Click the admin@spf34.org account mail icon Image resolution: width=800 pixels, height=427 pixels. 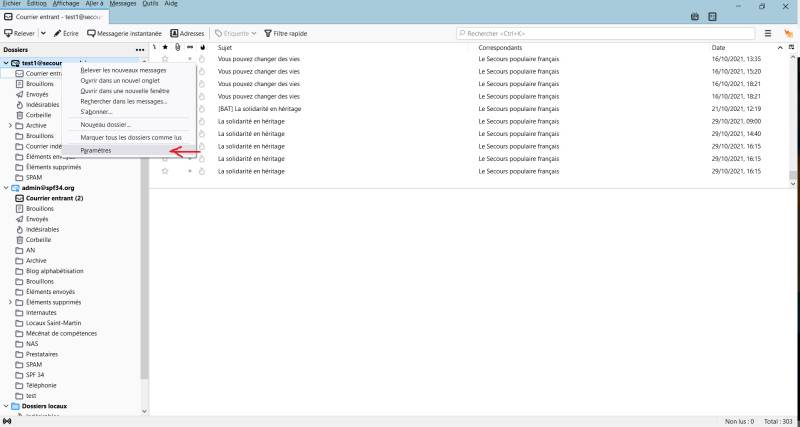pos(15,188)
